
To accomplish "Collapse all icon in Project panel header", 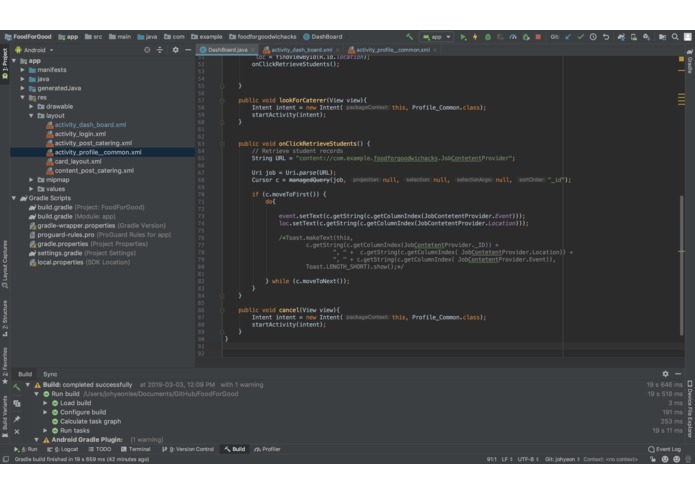I will [x=160, y=50].
